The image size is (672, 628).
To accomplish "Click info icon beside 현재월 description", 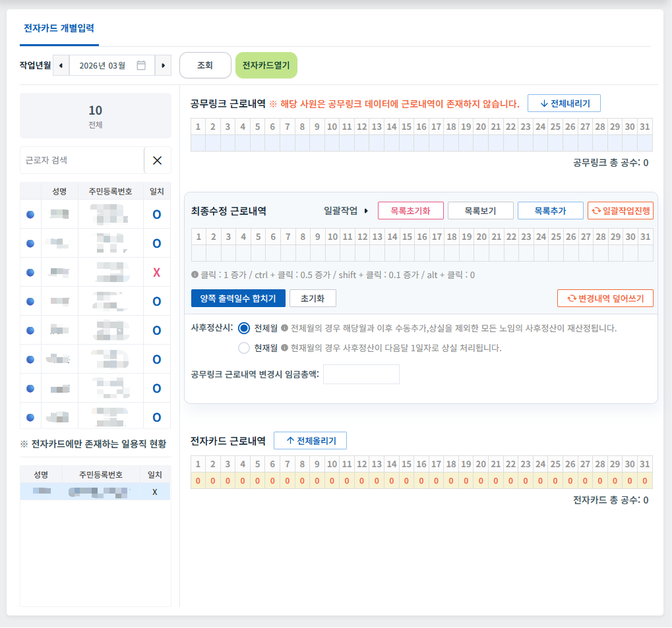I will click(x=284, y=348).
